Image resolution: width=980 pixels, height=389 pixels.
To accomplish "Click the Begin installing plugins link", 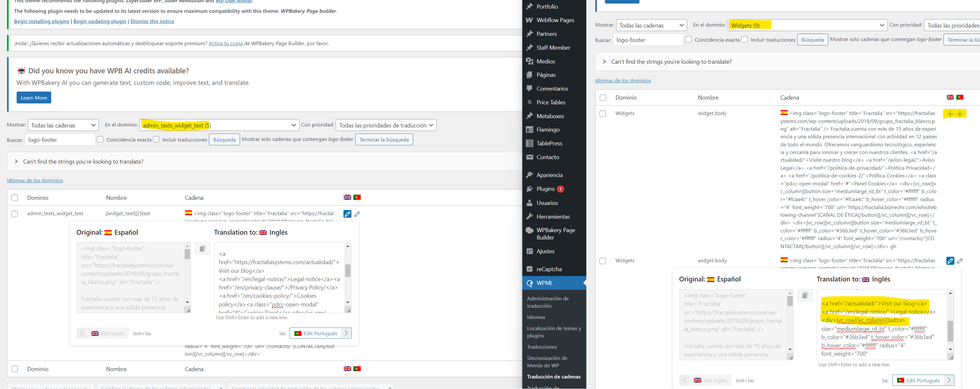I will point(42,21).
